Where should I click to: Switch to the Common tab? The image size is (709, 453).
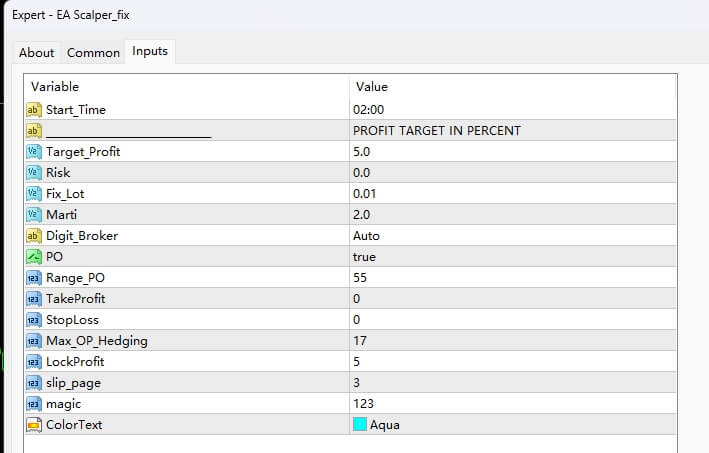pyautogui.click(x=93, y=53)
